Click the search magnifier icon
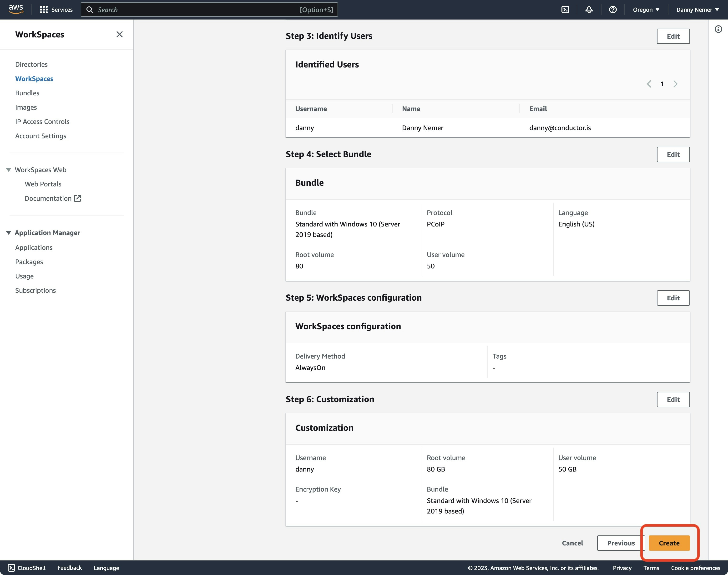 coord(90,10)
